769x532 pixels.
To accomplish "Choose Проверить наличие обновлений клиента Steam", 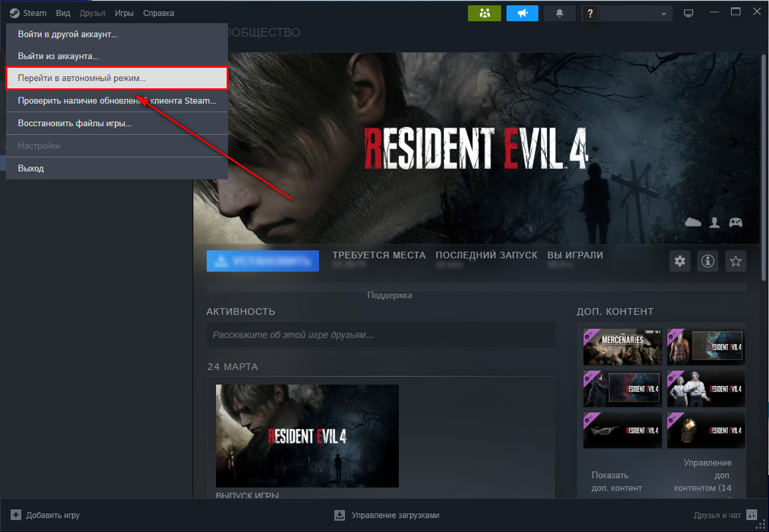I will [117, 101].
